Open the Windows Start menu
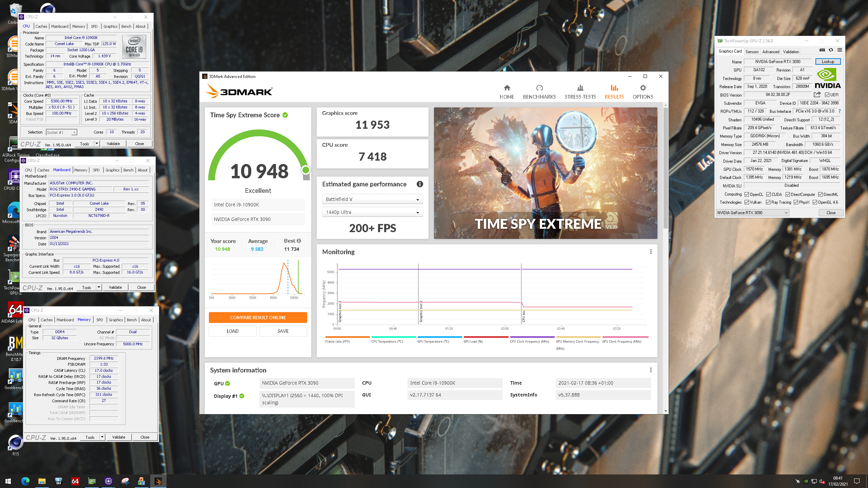The image size is (868, 488). click(8, 481)
